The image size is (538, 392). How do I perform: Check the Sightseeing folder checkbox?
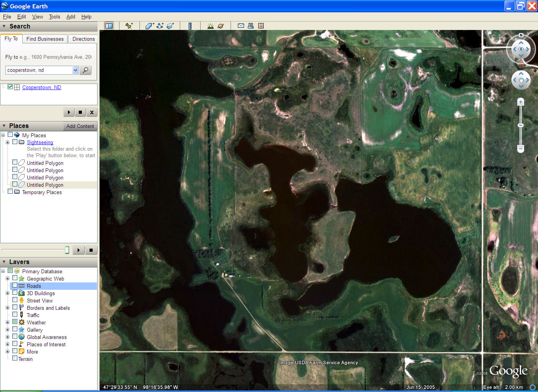pos(15,142)
